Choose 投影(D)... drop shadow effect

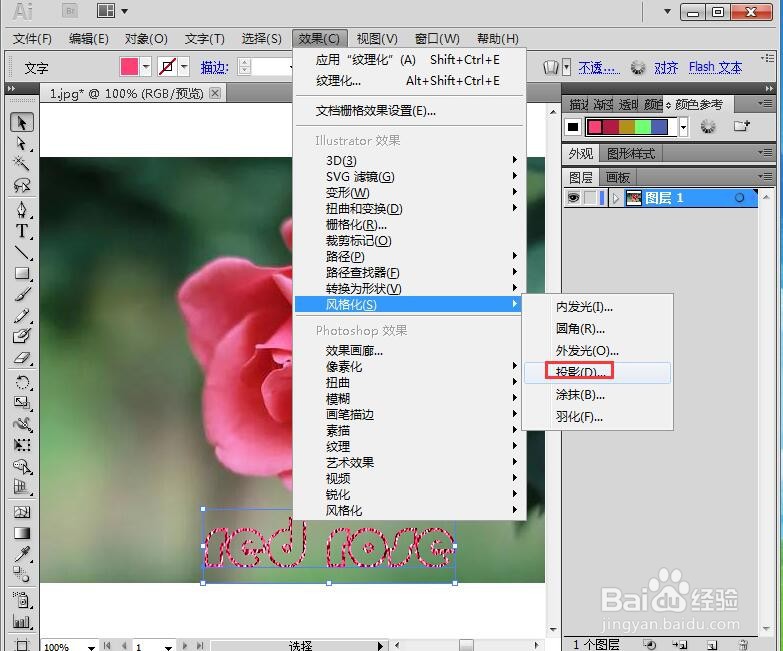(x=597, y=372)
